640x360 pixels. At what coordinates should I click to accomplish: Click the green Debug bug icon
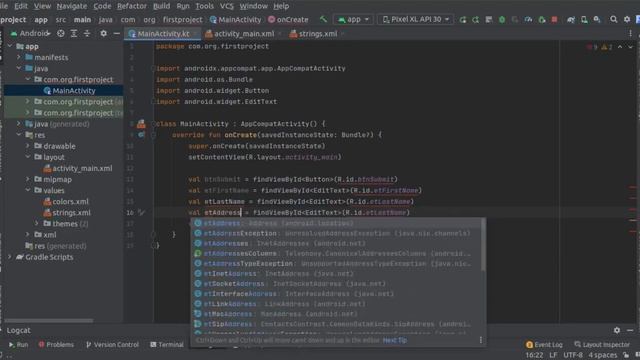502,19
